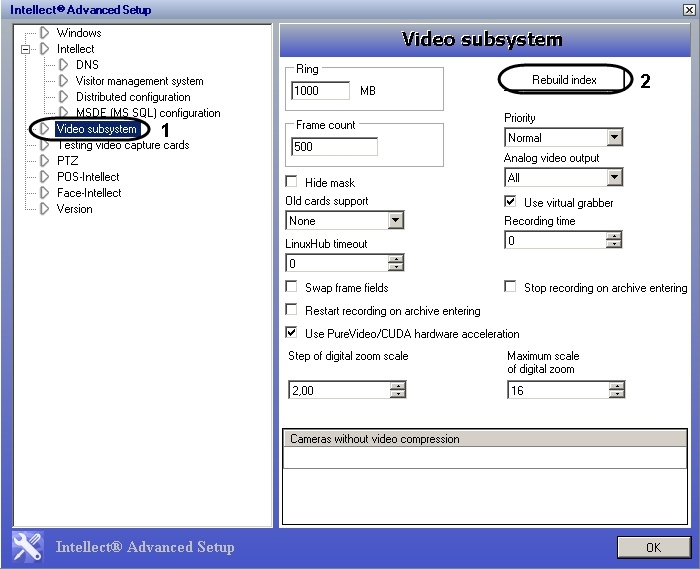Viewport: 700px width, 569px height.
Task: Decrease the LinuxHub timeout value
Action: click(396, 266)
